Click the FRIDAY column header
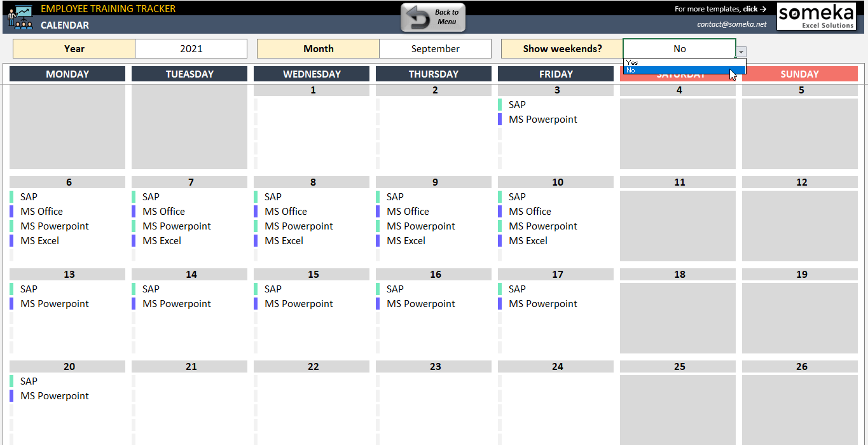 click(x=556, y=74)
